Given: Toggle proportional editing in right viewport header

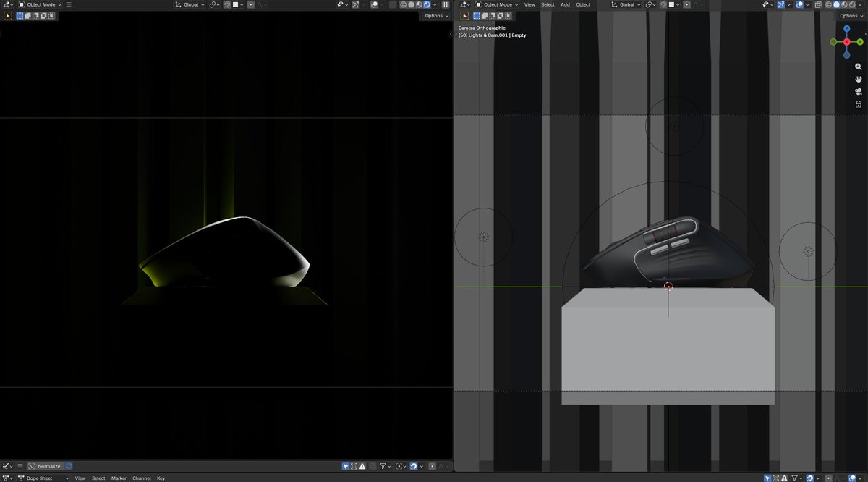Looking at the screenshot, I should (686, 4).
